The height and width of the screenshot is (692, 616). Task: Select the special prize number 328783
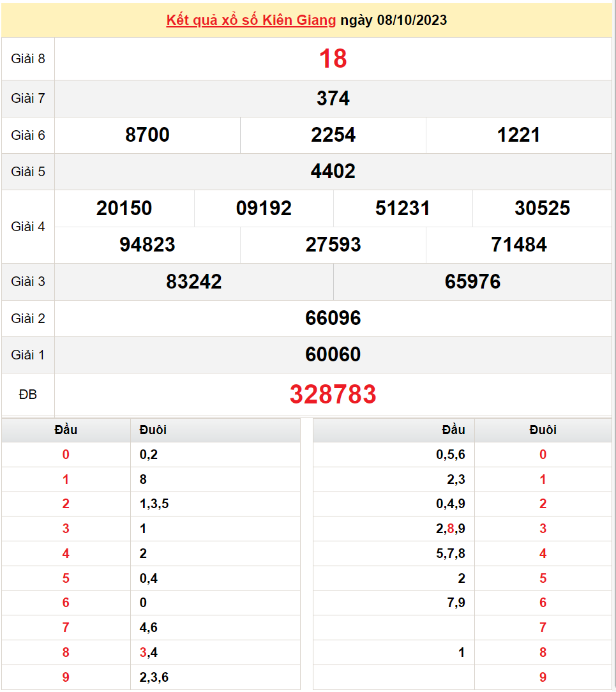click(x=334, y=394)
